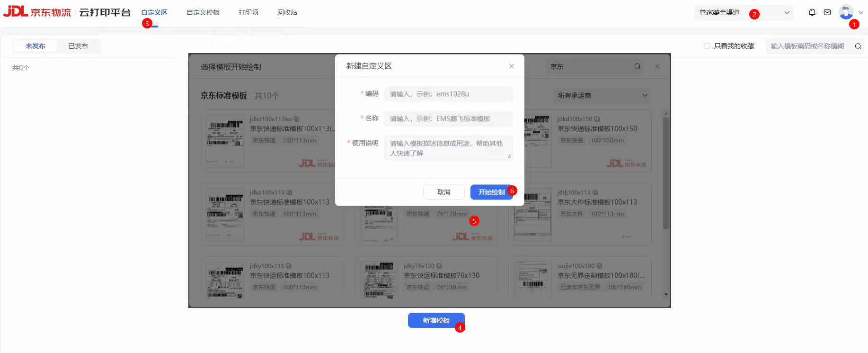Click the 云打印平台 title text
This screenshot has height=353, width=868.
105,12
